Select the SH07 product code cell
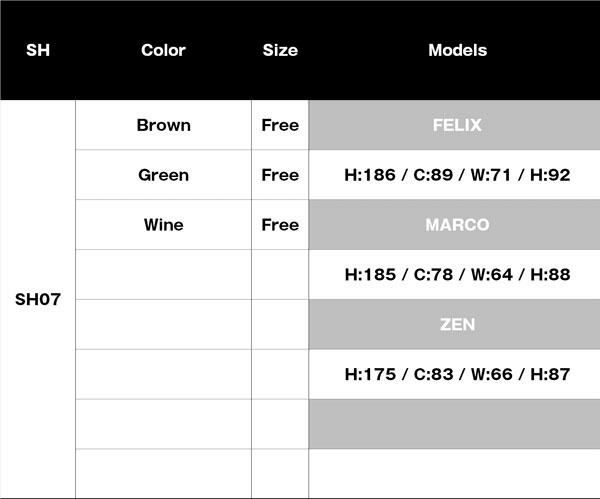Screen dimensions: 600x499 [x=38, y=299]
